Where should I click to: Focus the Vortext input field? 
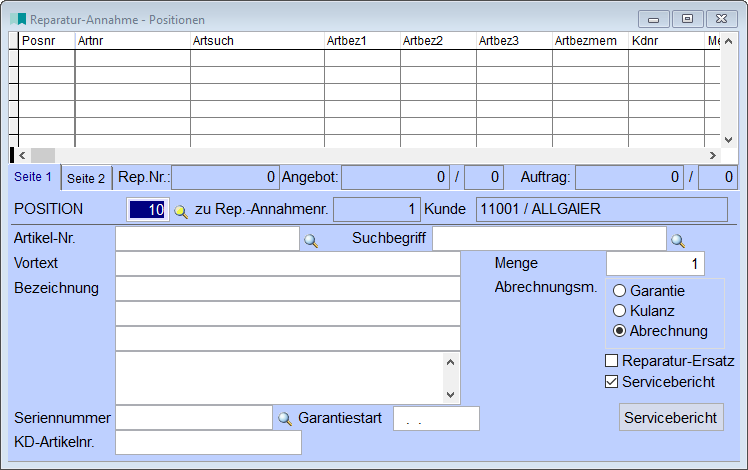tap(287, 264)
